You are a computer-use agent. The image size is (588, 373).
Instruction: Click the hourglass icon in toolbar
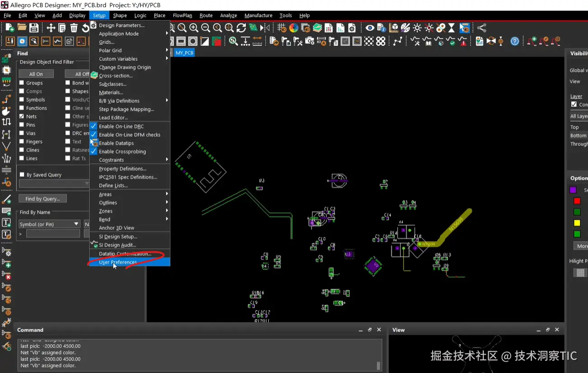(452, 28)
